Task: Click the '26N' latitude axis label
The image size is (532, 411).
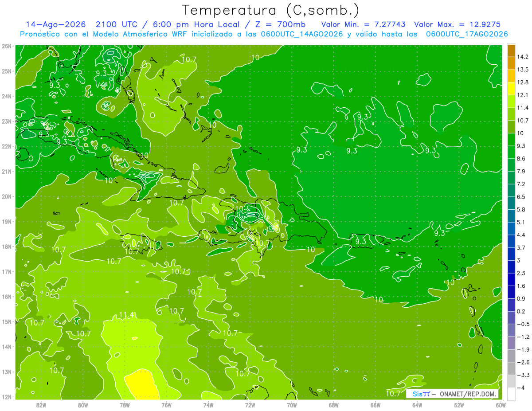Action: coord(7,46)
